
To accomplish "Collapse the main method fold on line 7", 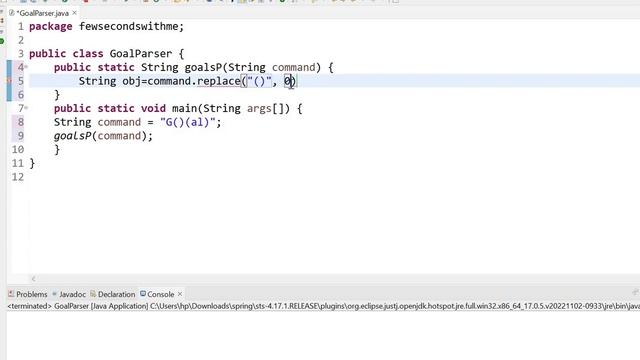I will pos(26,108).
